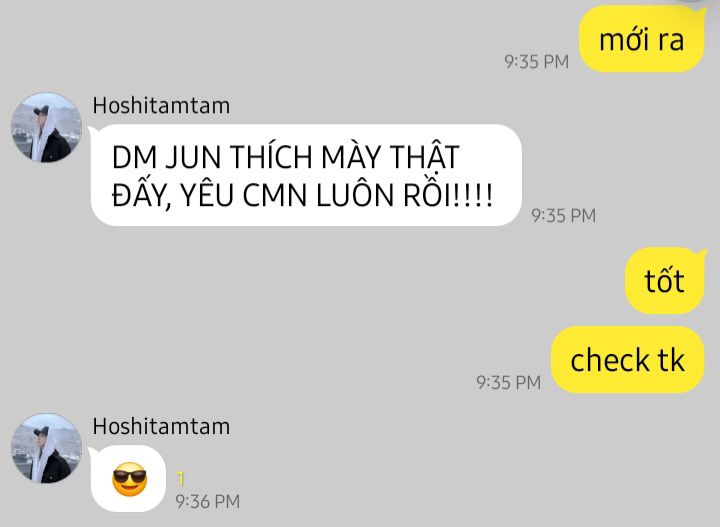Open the top Hoshitamtam profile picture

pos(46,128)
